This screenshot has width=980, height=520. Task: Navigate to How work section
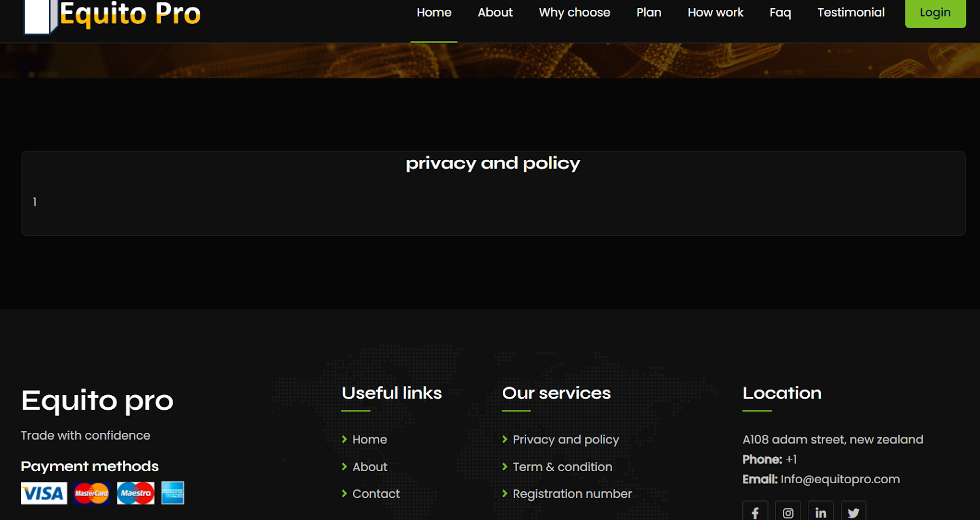pyautogui.click(x=715, y=12)
